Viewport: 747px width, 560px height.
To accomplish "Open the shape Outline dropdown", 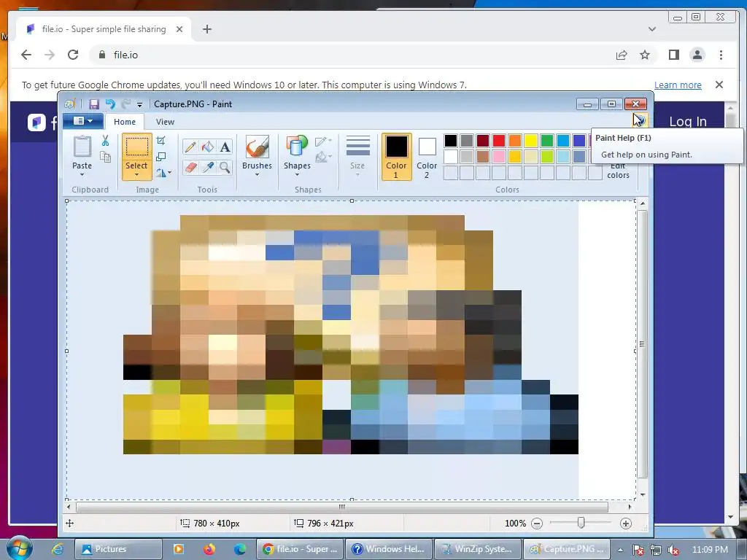I will pyautogui.click(x=323, y=141).
